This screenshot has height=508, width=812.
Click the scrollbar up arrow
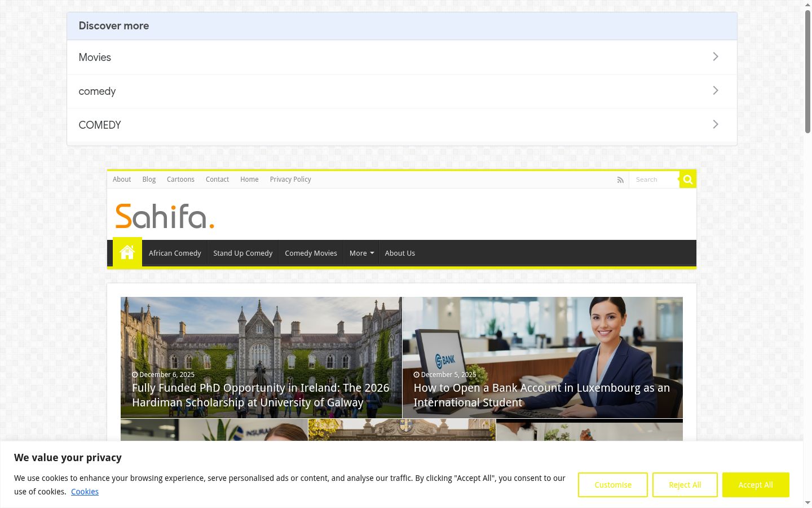click(807, 5)
